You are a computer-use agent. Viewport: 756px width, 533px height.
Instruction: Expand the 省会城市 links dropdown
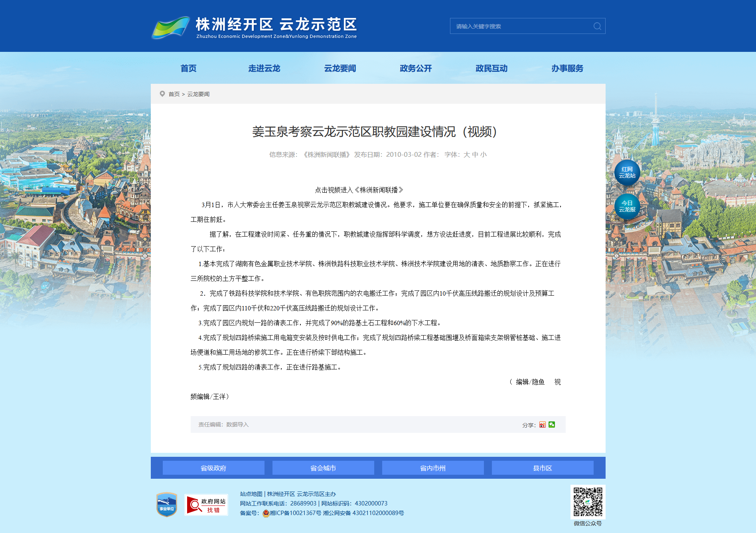coord(323,468)
